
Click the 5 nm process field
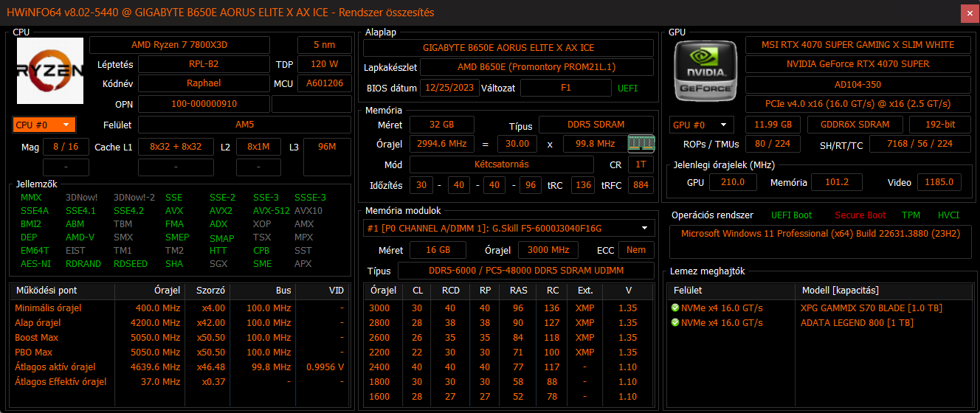pyautogui.click(x=325, y=44)
